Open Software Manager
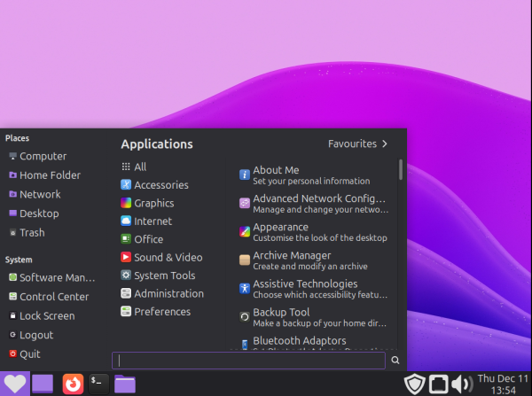Image resolution: width=532 pixels, height=396 pixels. pos(52,277)
